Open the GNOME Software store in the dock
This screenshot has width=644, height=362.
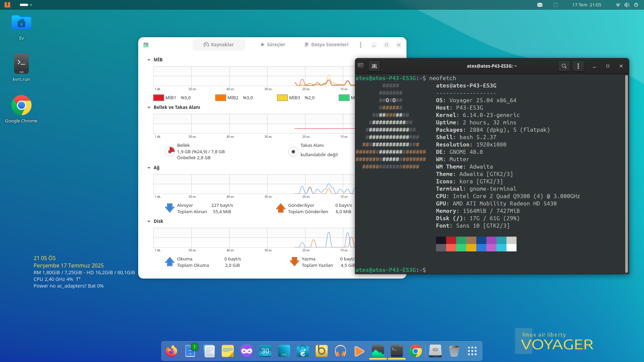coord(303,351)
